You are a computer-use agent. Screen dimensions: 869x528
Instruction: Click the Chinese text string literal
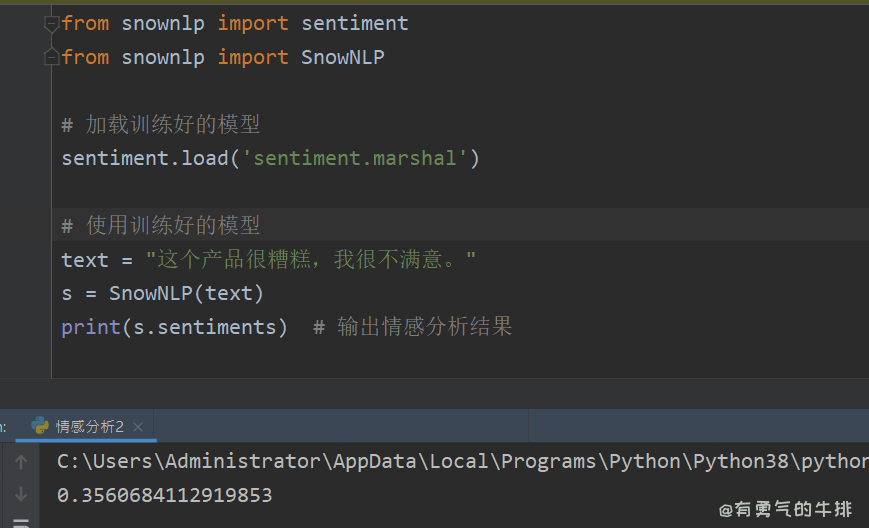[x=311, y=260]
